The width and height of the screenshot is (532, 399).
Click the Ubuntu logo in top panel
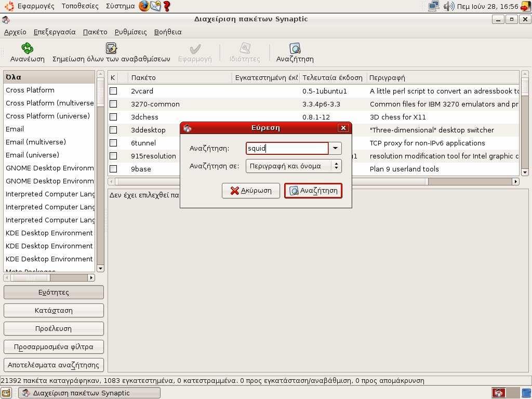tap(9, 6)
